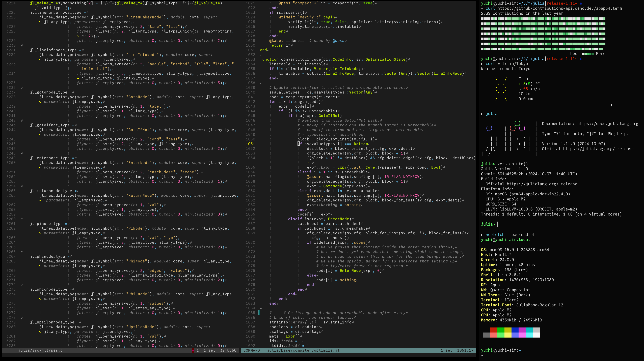
Task: Click line number 3224 in jltypes.c pane
Action: (11, 3)
